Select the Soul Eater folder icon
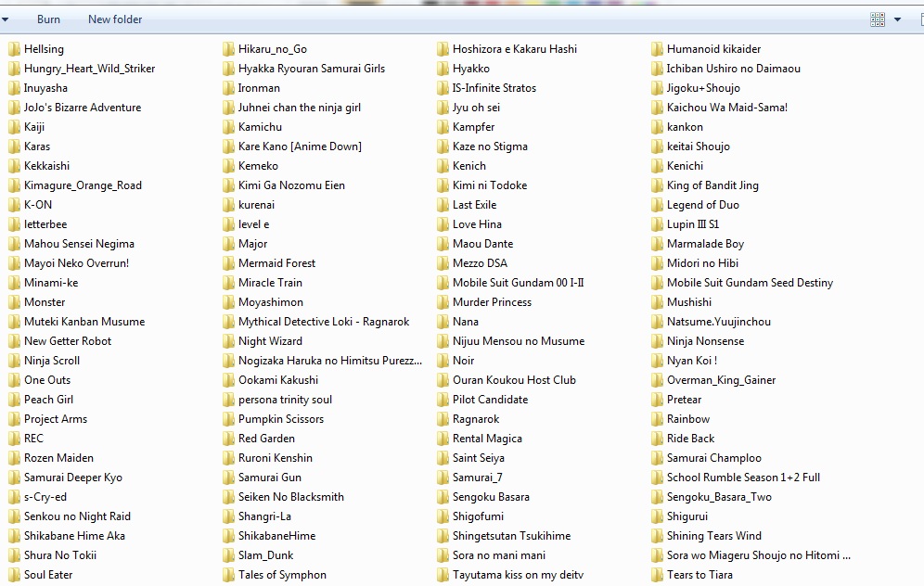924x586 pixels. 13,574
